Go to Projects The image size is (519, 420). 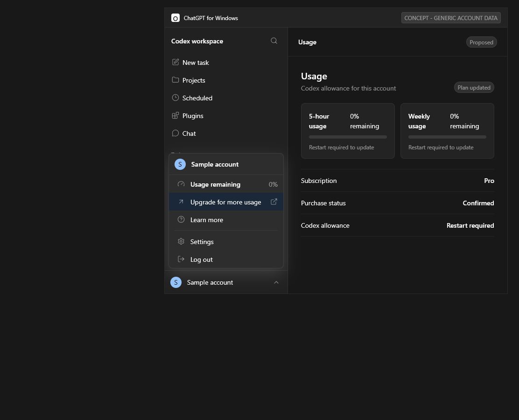point(226,80)
